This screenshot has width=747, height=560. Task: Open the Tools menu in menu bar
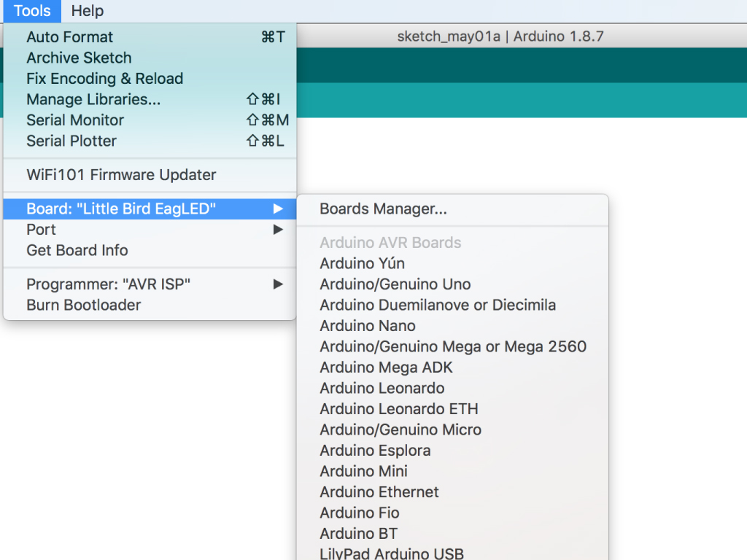click(x=32, y=10)
